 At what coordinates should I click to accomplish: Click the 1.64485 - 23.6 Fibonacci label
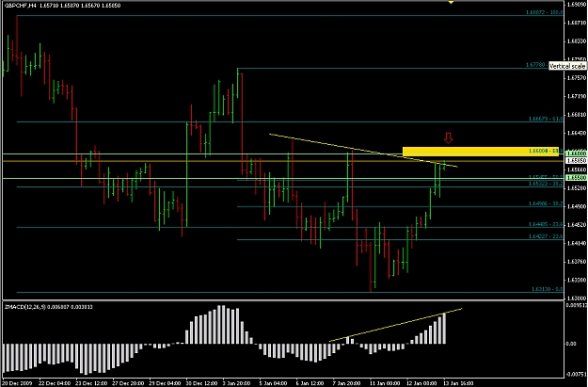[546, 224]
